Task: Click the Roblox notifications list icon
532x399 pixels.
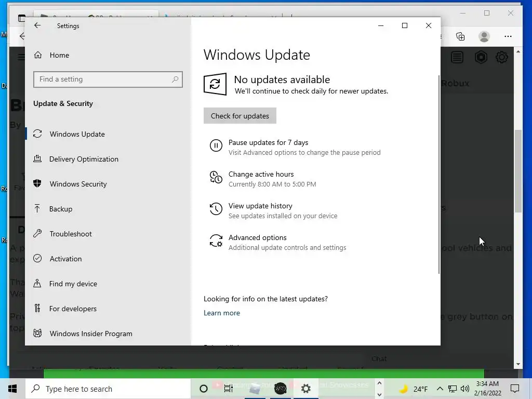Action: pos(457,57)
